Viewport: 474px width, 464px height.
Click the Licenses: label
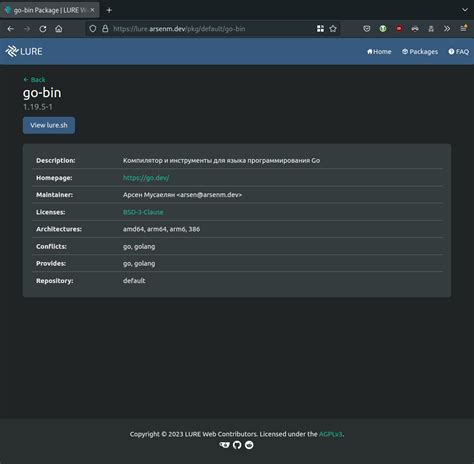51,212
